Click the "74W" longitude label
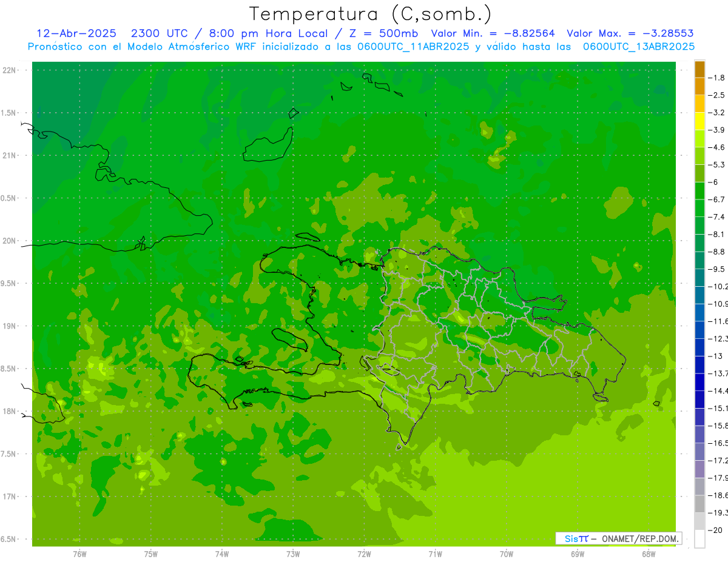Screen dimensions: 728x562 tap(222, 554)
